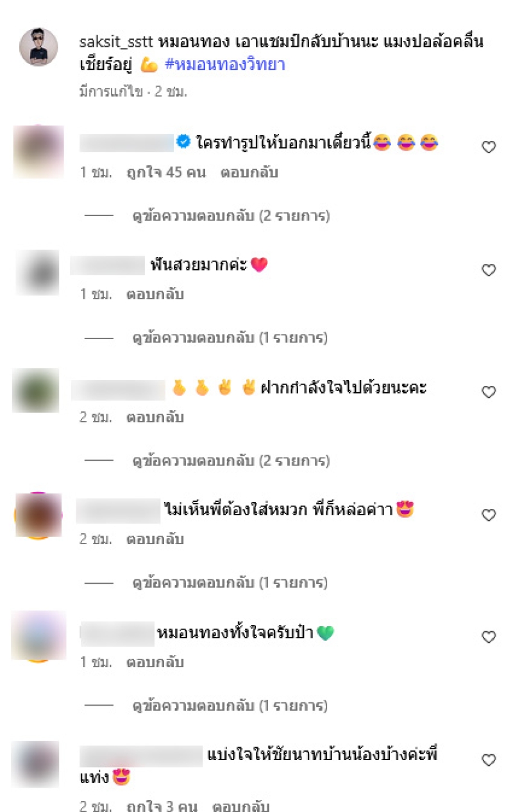Tap the heart beside 'หมอนทองทั้งใจครับป๋า' comment
Image resolution: width=513 pixels, height=812 pixels.
[x=489, y=637]
